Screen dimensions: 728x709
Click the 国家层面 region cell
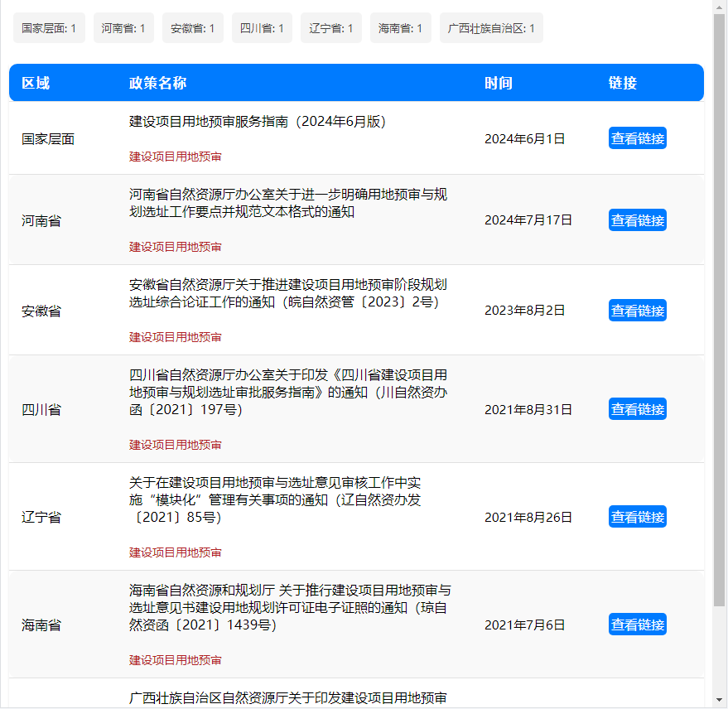[x=48, y=139]
